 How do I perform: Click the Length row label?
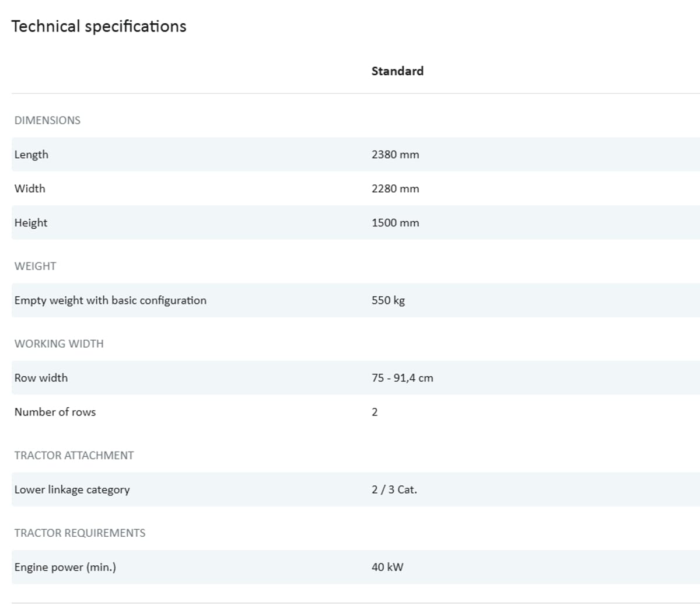(x=32, y=155)
